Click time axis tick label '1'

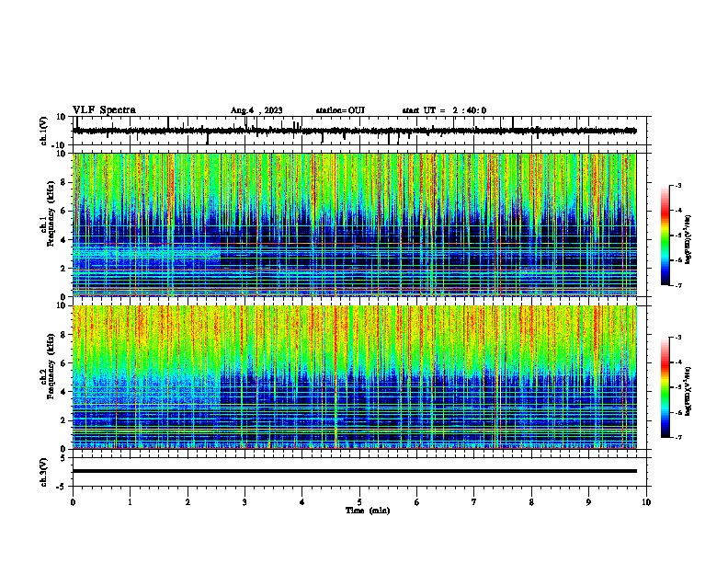[130, 502]
